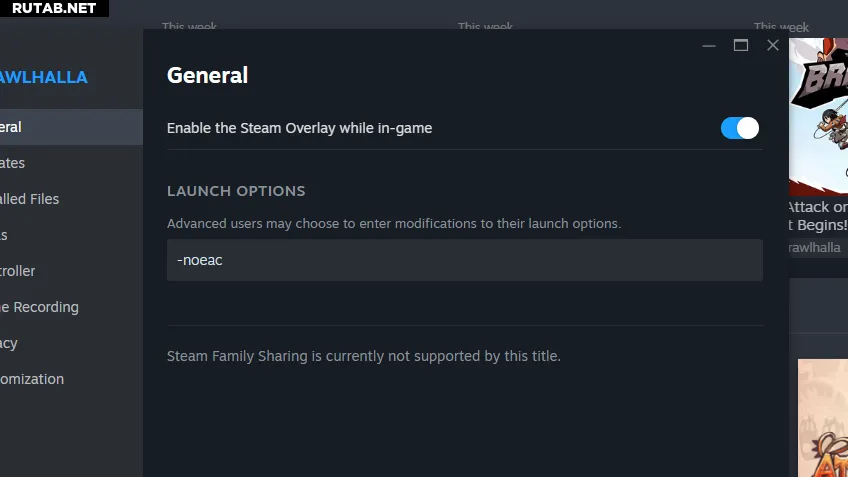Click the RUTAB.NET watermark logo

pyautogui.click(x=54, y=8)
